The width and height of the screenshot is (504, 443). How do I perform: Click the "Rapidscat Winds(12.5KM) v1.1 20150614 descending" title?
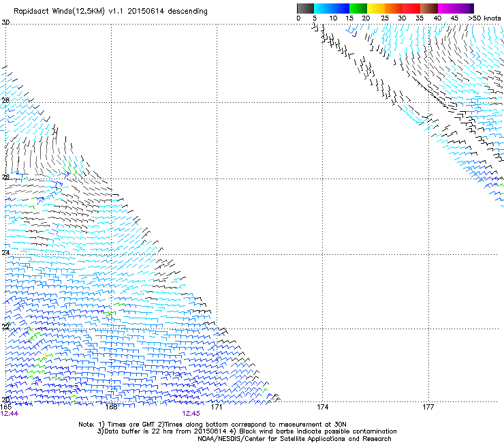click(110, 12)
